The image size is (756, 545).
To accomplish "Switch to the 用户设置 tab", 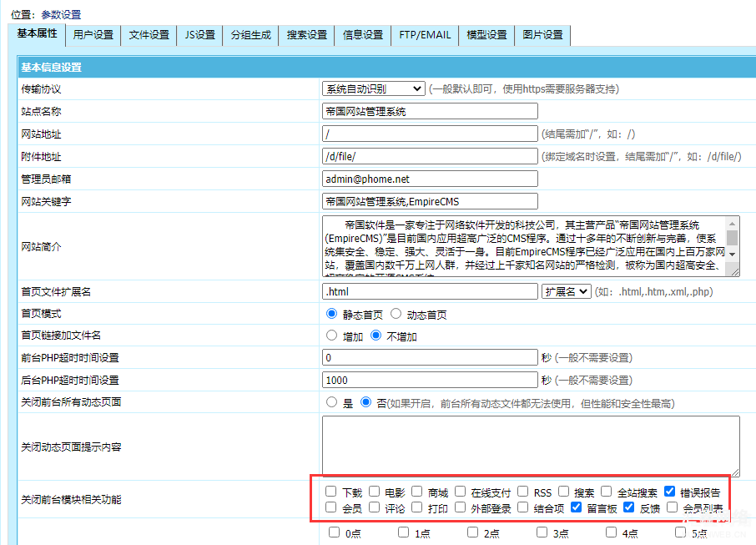I will coord(93,35).
